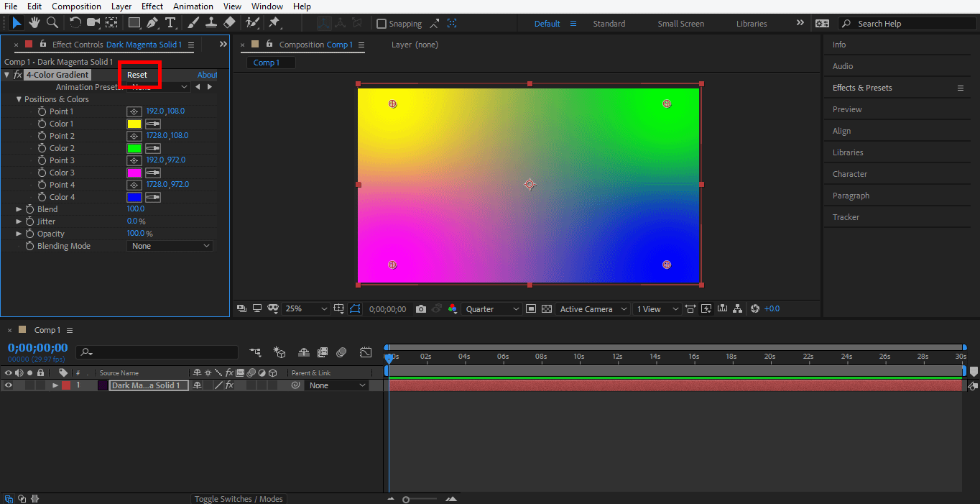The height and width of the screenshot is (504, 980).
Task: Click Point 1 crosshair position picker
Action: [134, 111]
